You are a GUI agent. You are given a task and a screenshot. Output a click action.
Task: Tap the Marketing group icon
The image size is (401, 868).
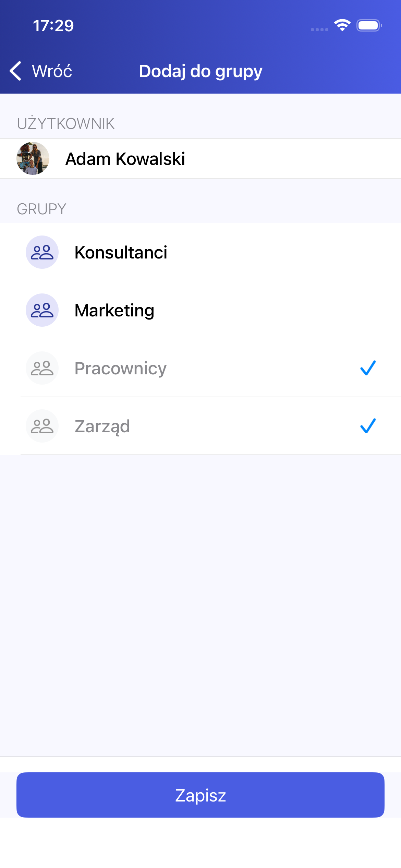(42, 310)
